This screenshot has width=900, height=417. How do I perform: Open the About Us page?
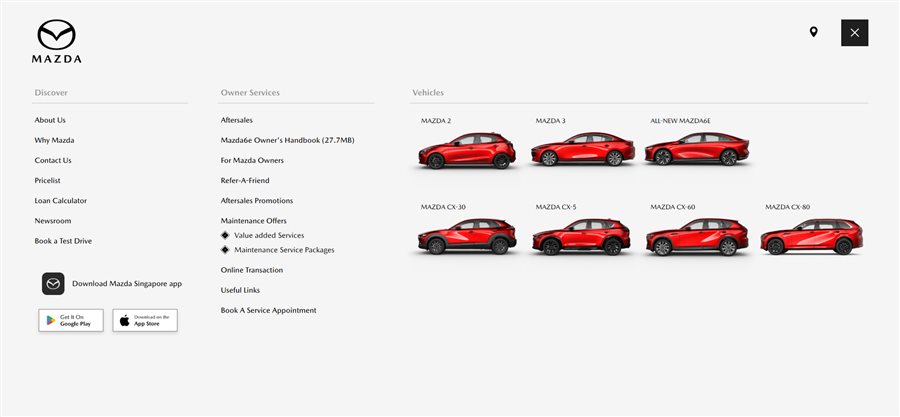click(50, 120)
